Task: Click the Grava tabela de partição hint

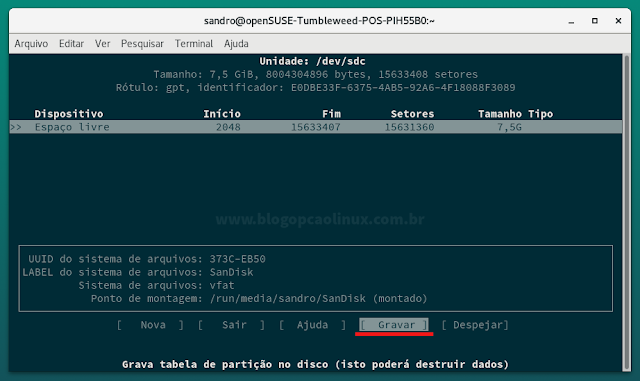Action: click(316, 364)
